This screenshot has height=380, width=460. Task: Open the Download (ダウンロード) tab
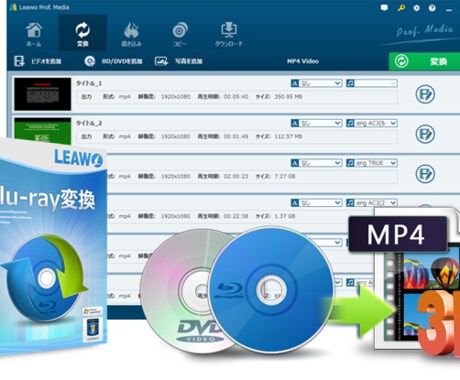[x=229, y=34]
